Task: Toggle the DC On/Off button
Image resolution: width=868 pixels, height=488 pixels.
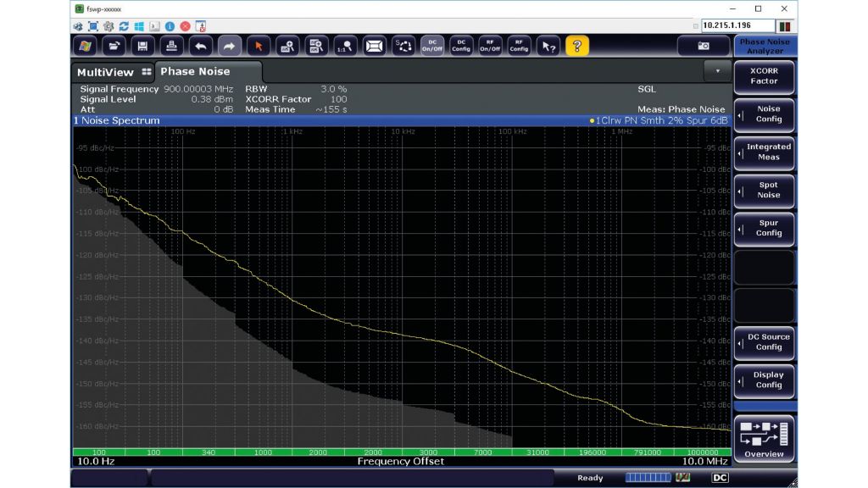Action: point(432,46)
